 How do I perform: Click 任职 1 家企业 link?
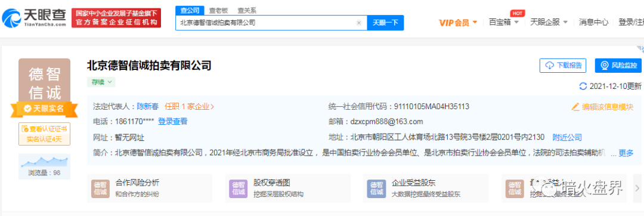[x=190, y=107]
